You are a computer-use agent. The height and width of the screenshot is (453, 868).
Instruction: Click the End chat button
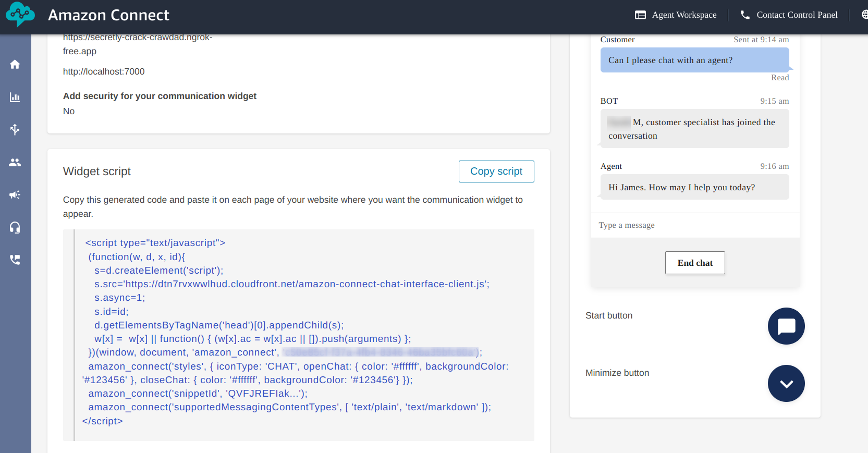click(695, 263)
